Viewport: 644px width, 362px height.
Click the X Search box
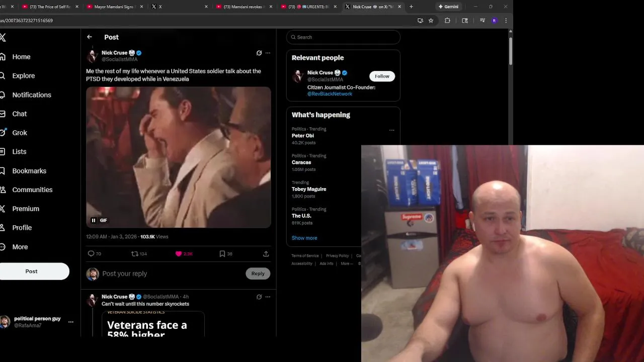point(343,37)
